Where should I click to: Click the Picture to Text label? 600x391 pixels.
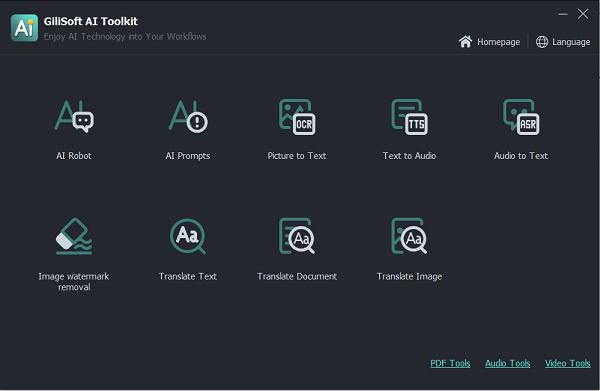coord(297,156)
